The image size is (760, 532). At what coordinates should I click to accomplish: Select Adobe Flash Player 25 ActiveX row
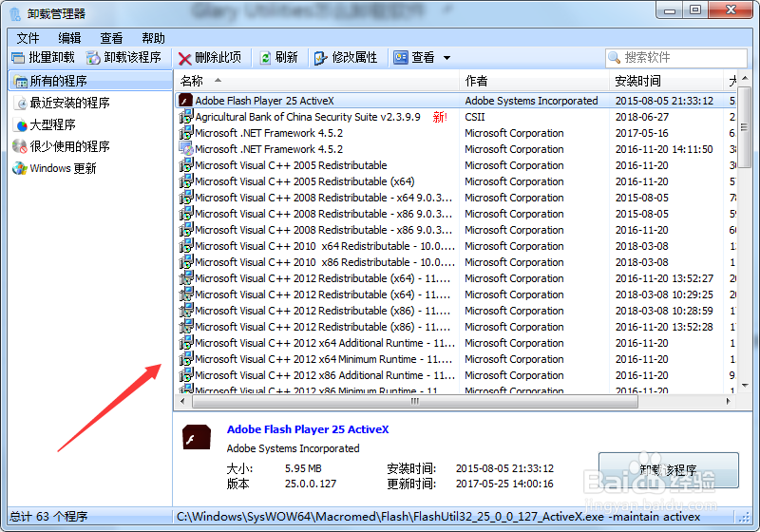(x=455, y=101)
